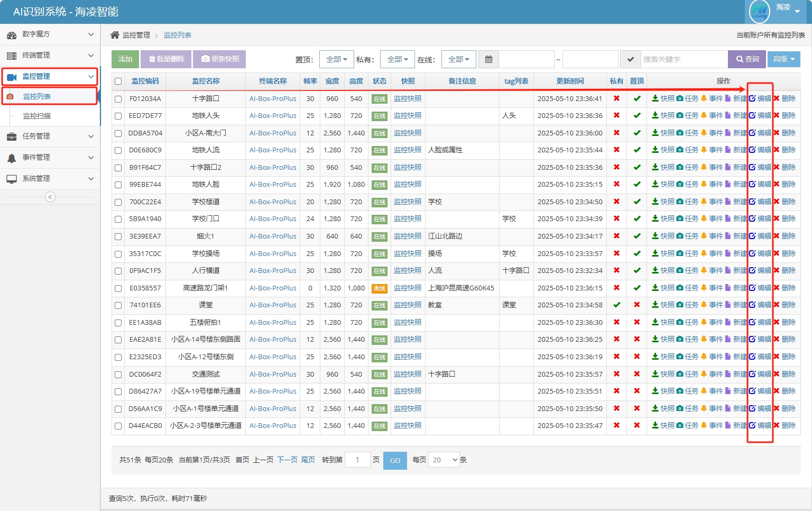The height and width of the screenshot is (511, 812).
Task: Expand the 系统管理 chevron in sidebar
Action: [91, 179]
